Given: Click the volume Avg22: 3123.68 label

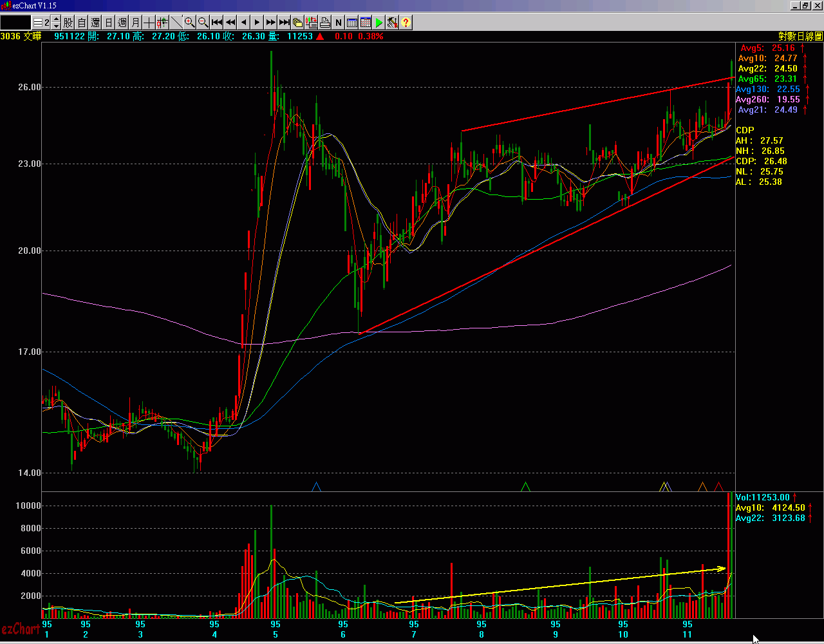Looking at the screenshot, I should (771, 518).
